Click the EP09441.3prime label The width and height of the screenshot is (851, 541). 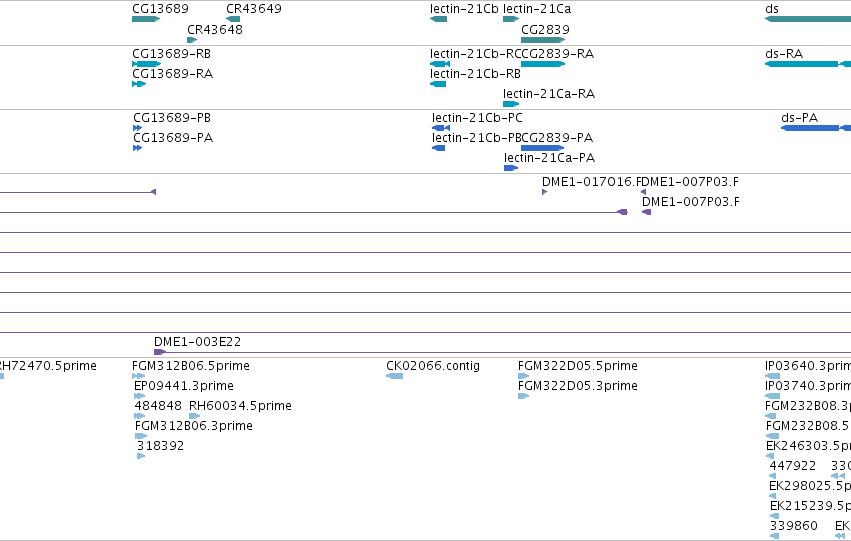pyautogui.click(x=184, y=386)
